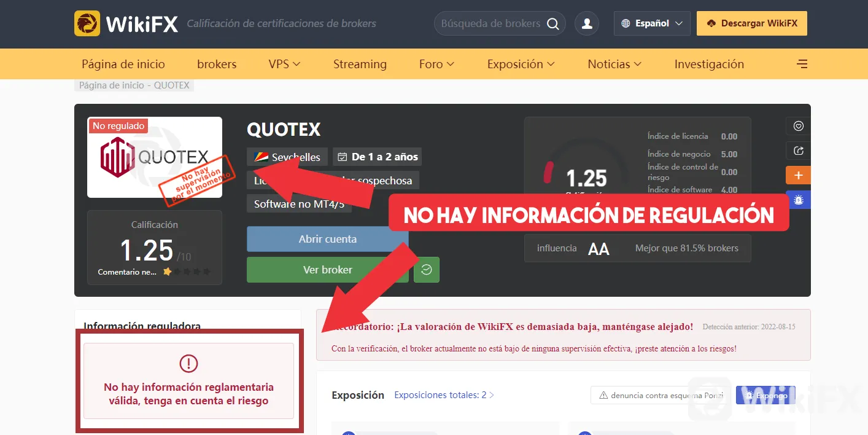
Task: Click the calendar De 1 a 2 años tag
Action: [377, 157]
